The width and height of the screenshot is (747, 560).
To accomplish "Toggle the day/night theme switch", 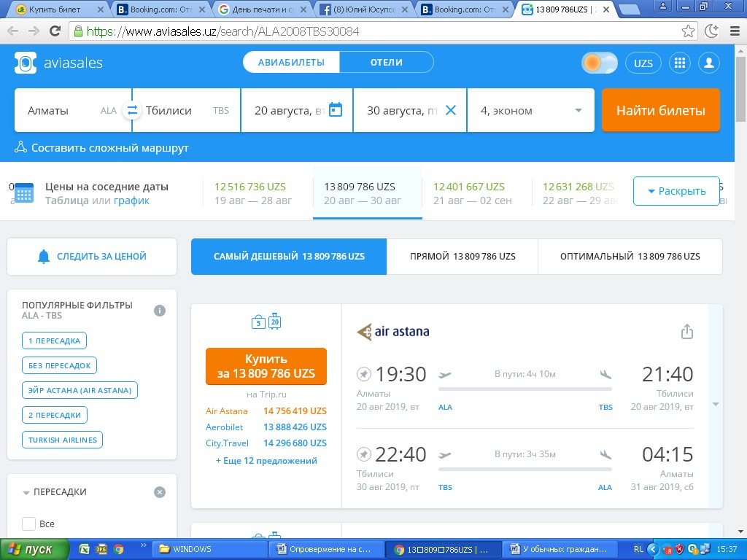I will [599, 63].
